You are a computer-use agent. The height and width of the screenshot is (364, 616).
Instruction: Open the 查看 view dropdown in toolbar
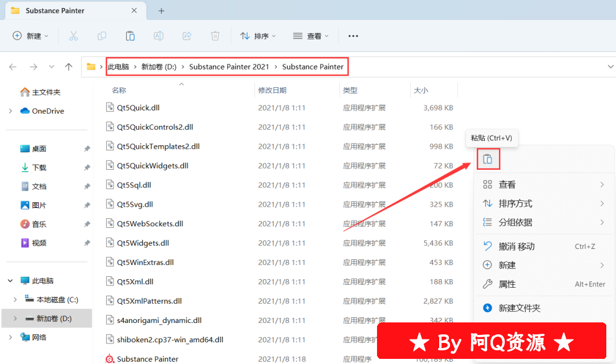[x=311, y=36]
